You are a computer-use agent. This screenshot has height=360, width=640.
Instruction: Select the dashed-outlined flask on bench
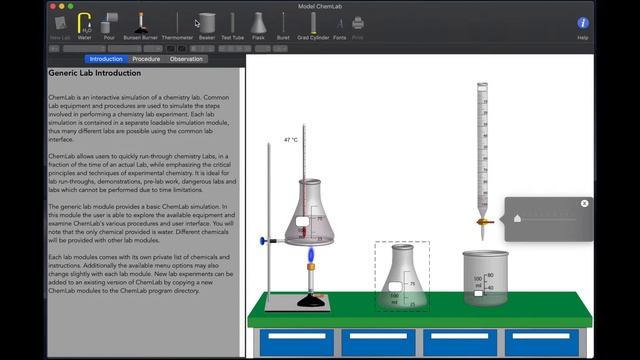pos(402,276)
